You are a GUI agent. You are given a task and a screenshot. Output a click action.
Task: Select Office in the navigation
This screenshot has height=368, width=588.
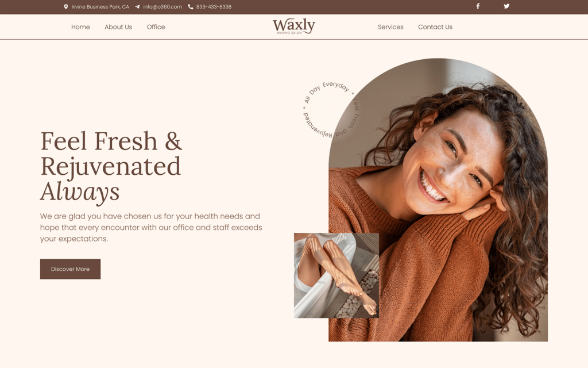(x=156, y=27)
